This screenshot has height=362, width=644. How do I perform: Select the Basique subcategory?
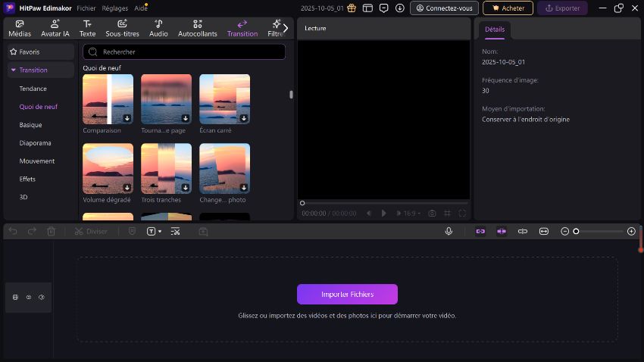pyautogui.click(x=30, y=124)
